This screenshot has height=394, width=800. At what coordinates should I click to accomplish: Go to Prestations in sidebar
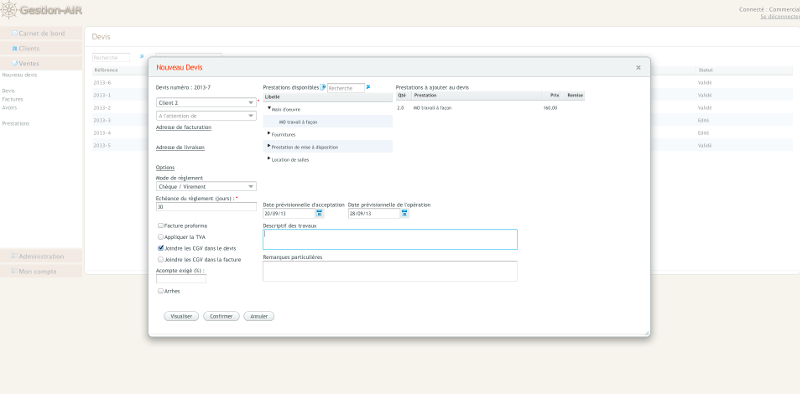coord(15,124)
